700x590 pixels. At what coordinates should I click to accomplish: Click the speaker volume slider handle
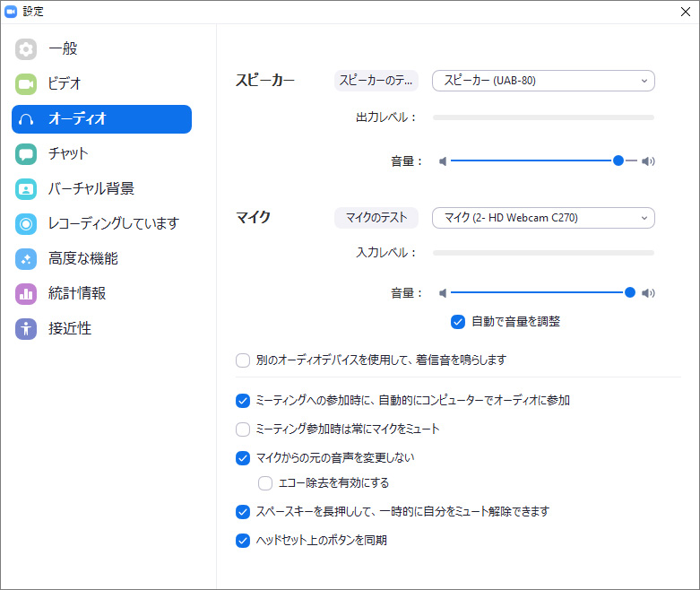click(618, 161)
